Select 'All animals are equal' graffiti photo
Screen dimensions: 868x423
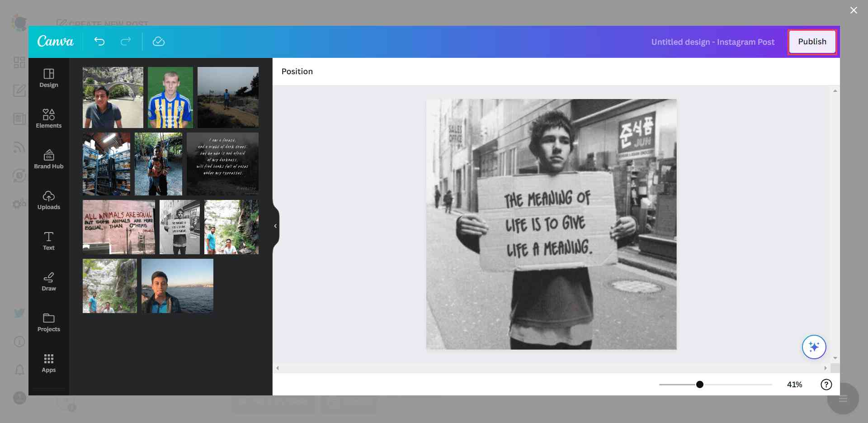(119, 227)
